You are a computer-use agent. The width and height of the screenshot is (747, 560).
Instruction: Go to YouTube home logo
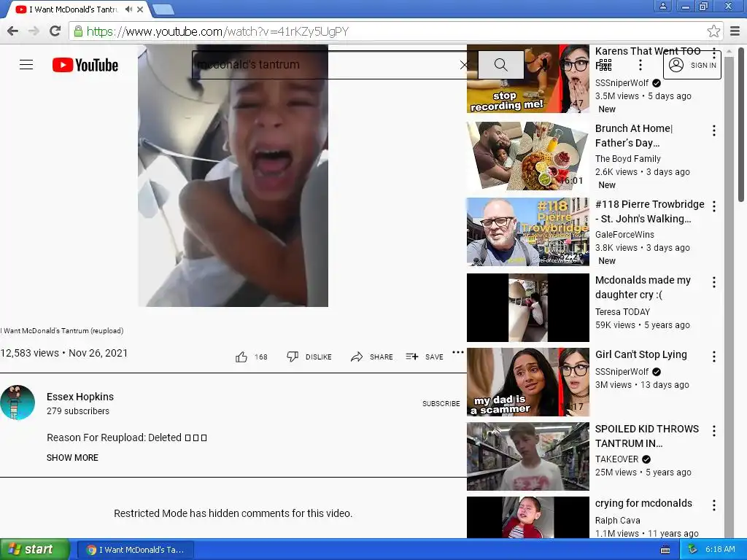pos(85,65)
